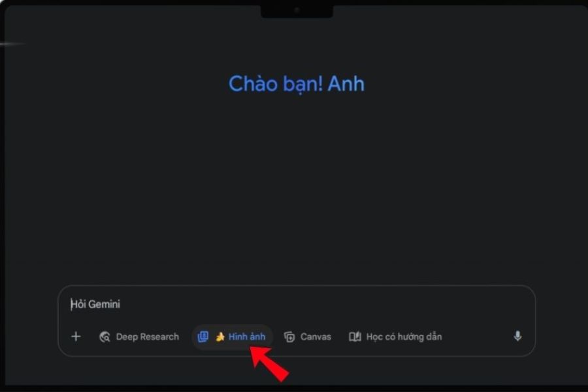This screenshot has height=392, width=588.
Task: Click the Canvas tool icon
Action: tap(289, 337)
